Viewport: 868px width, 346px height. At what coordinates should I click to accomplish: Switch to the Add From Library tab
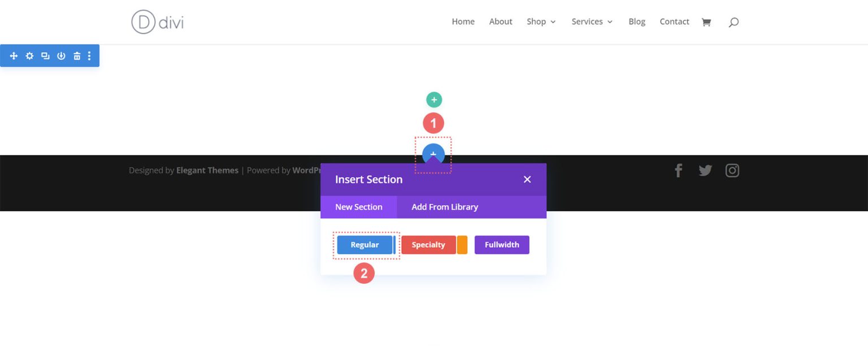444,207
